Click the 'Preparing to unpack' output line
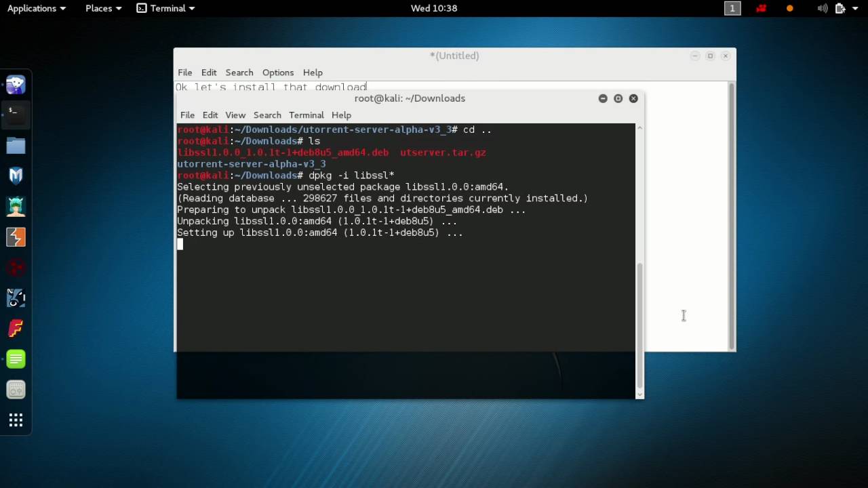The width and height of the screenshot is (868, 488). [x=351, y=210]
